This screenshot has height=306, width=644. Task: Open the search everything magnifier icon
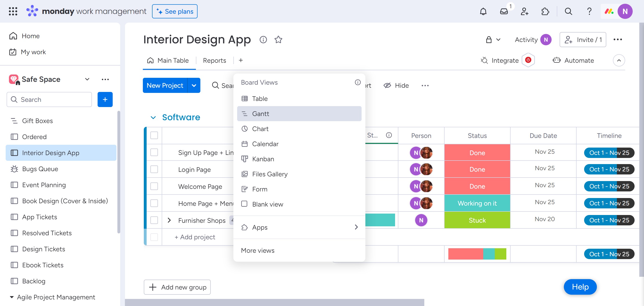coord(568,12)
